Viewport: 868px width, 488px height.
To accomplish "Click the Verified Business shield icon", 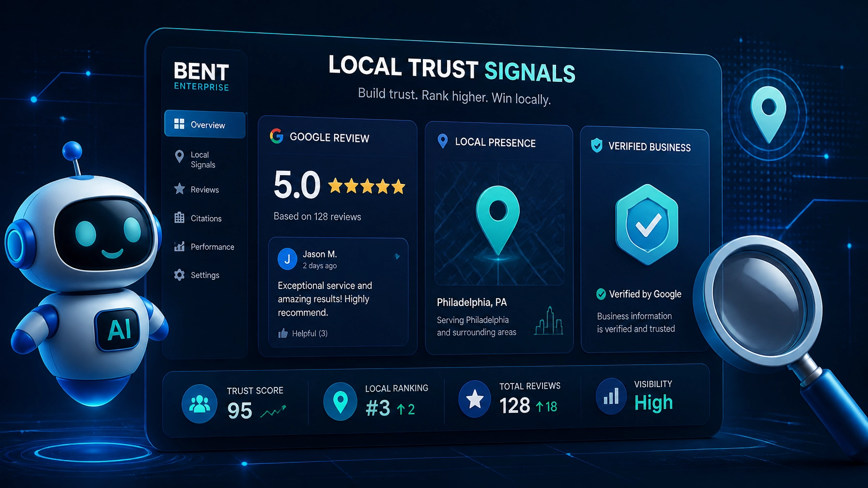I will (x=597, y=145).
